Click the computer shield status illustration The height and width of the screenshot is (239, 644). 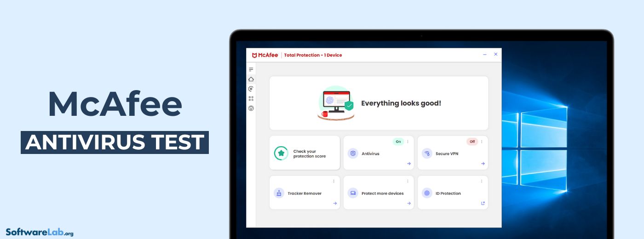[336, 103]
